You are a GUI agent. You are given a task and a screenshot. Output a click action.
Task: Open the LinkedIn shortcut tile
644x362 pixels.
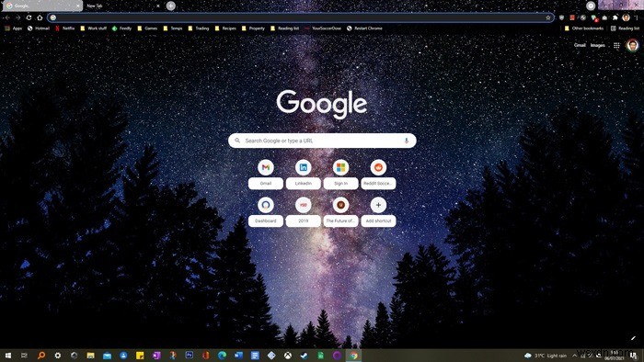click(x=303, y=175)
